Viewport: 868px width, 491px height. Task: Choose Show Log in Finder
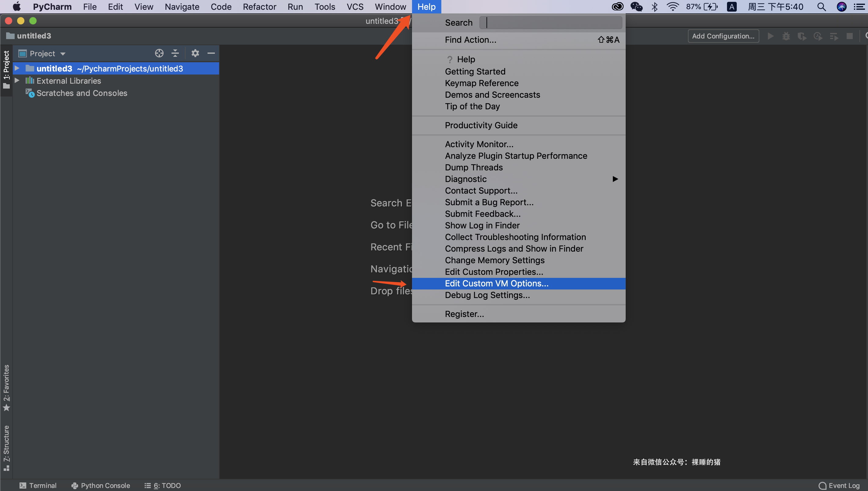coord(519,225)
